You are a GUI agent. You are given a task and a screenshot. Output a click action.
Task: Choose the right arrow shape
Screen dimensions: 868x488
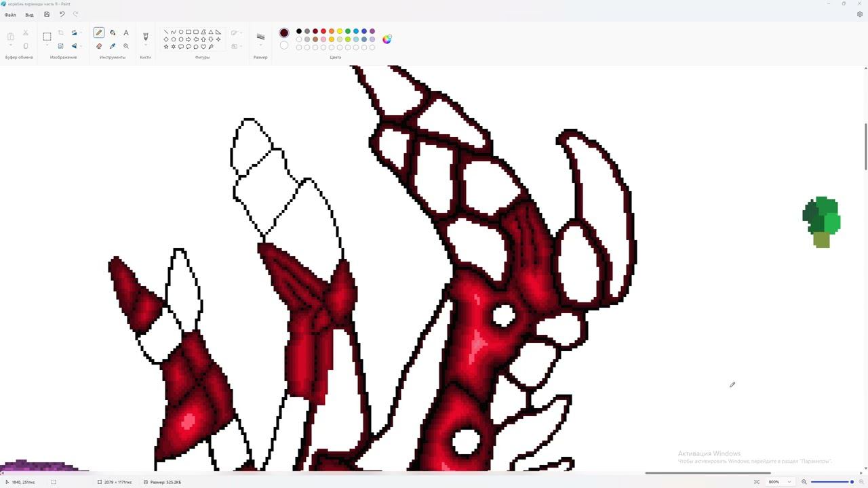click(189, 39)
